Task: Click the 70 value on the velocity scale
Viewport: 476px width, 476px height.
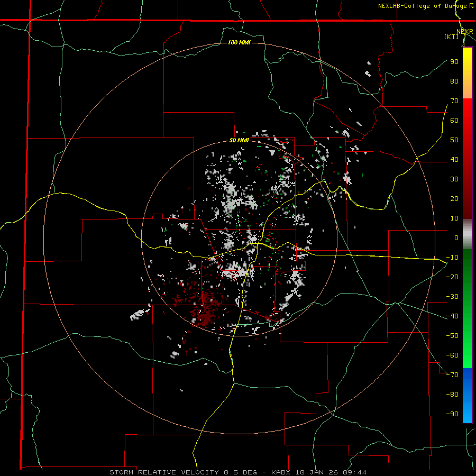Action: (x=454, y=101)
